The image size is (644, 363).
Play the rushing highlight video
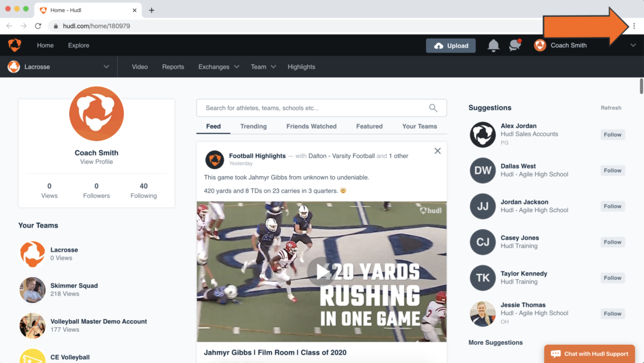click(x=321, y=272)
